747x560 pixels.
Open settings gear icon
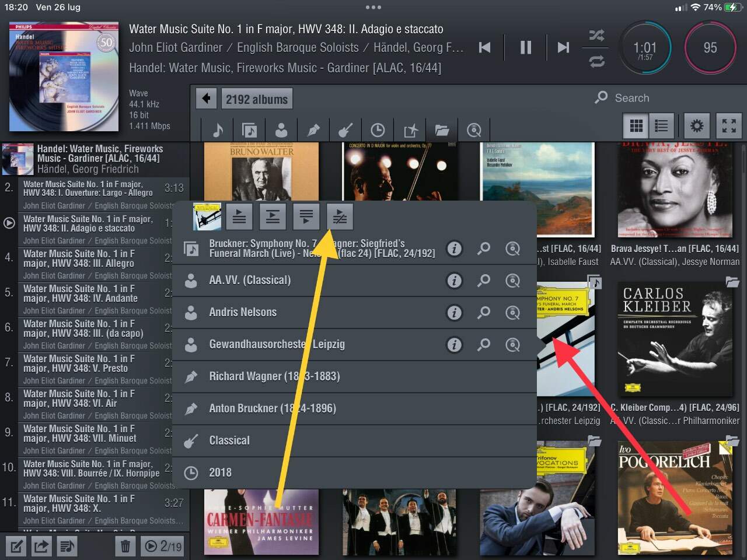(x=697, y=125)
